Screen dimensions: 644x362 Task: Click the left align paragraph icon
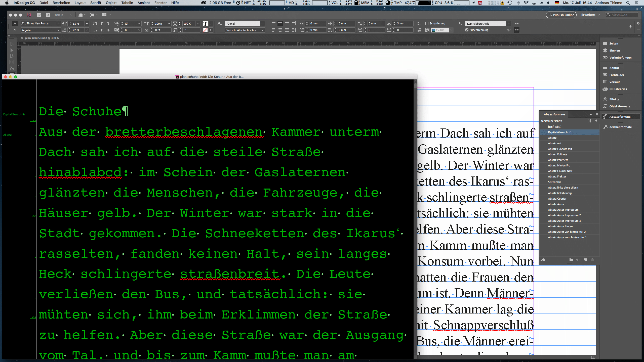pyautogui.click(x=273, y=23)
